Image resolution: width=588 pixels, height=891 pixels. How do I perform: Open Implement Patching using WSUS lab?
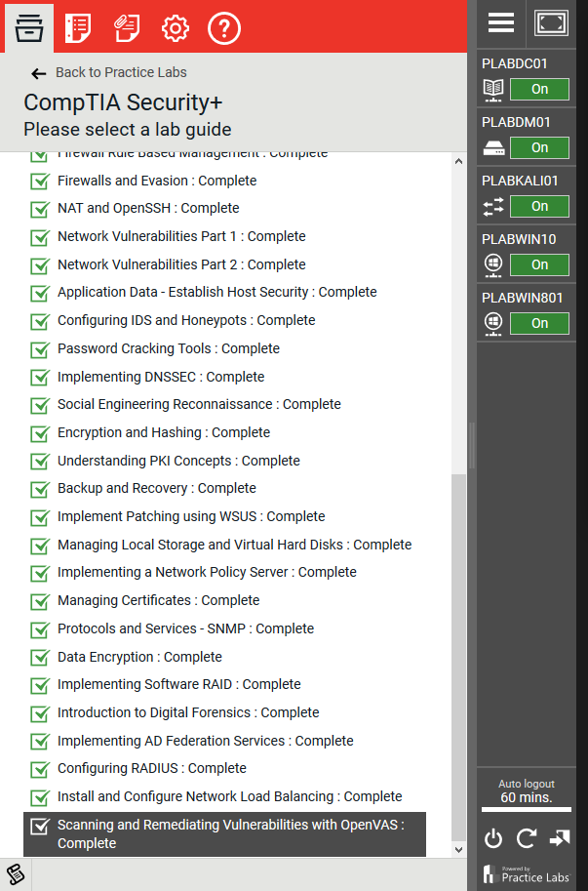coord(191,516)
